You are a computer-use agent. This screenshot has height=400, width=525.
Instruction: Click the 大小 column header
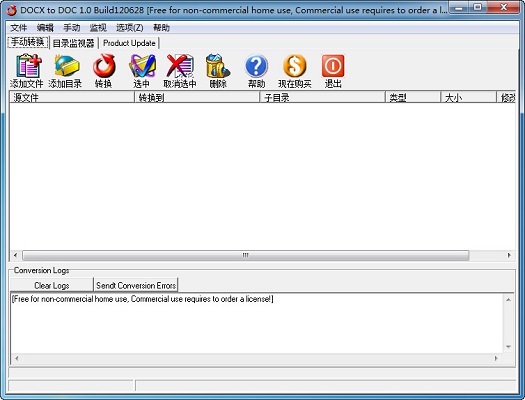[x=468, y=97]
